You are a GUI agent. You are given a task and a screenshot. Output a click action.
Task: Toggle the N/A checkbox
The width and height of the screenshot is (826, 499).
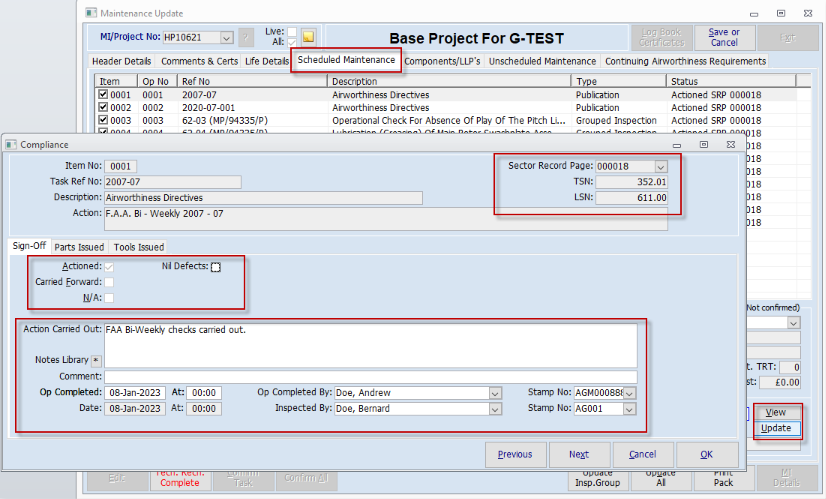[x=110, y=298]
